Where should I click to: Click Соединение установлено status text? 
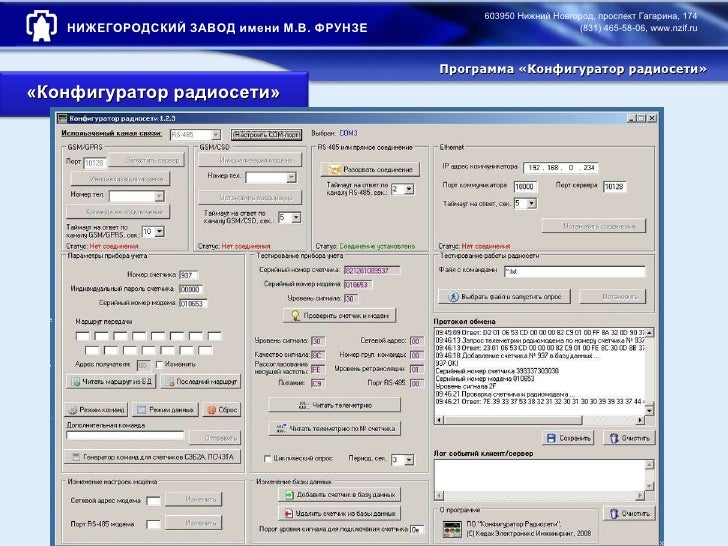[x=377, y=246]
